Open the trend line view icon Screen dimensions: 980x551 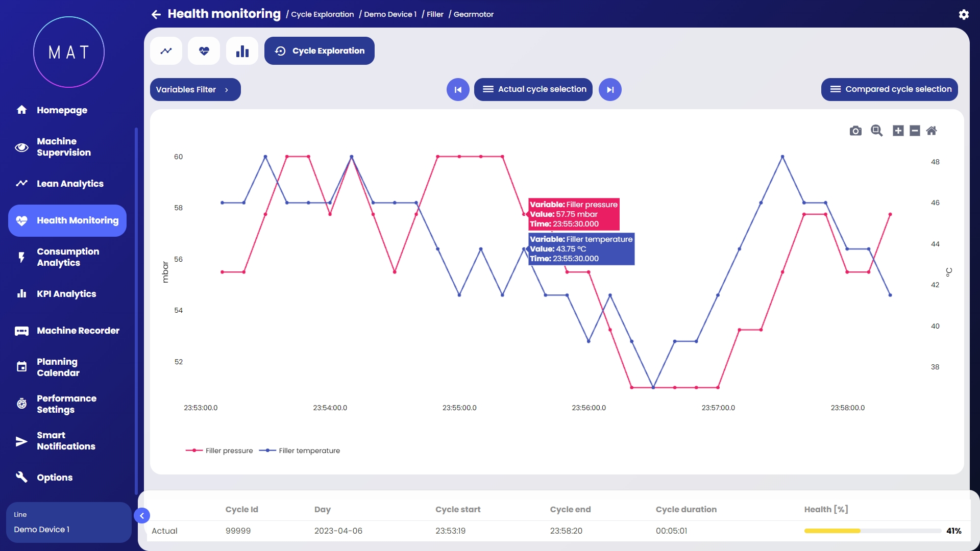point(166,51)
